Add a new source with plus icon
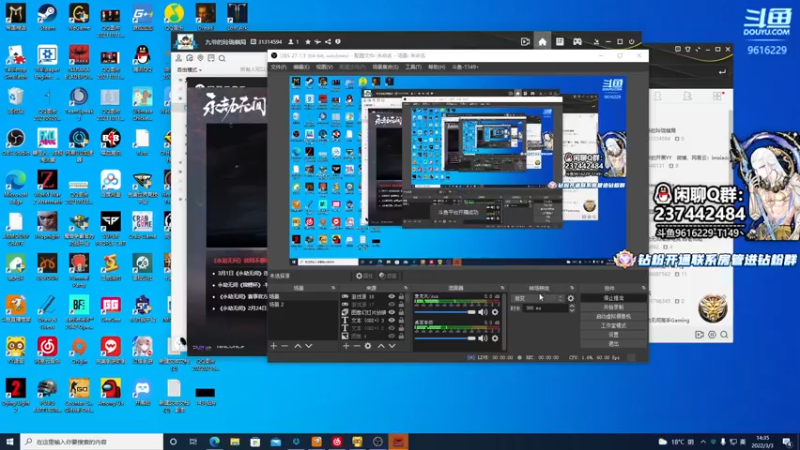This screenshot has width=800, height=450. tap(346, 346)
